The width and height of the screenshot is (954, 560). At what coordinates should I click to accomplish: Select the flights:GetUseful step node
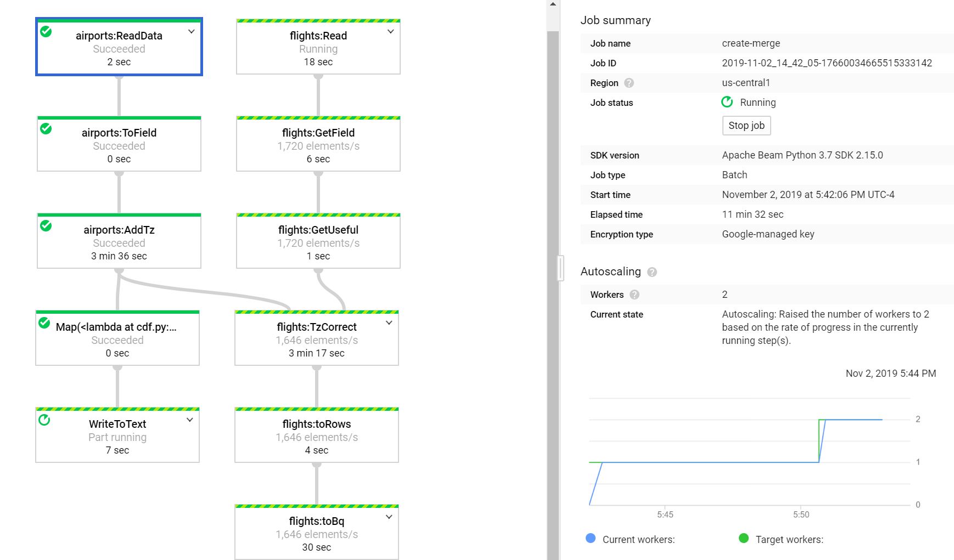pos(318,241)
